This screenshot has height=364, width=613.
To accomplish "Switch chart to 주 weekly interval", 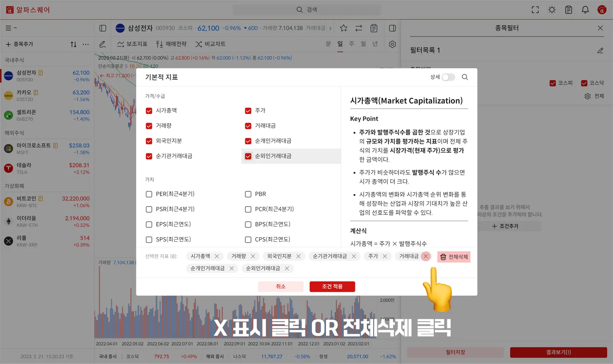I will pyautogui.click(x=352, y=44).
